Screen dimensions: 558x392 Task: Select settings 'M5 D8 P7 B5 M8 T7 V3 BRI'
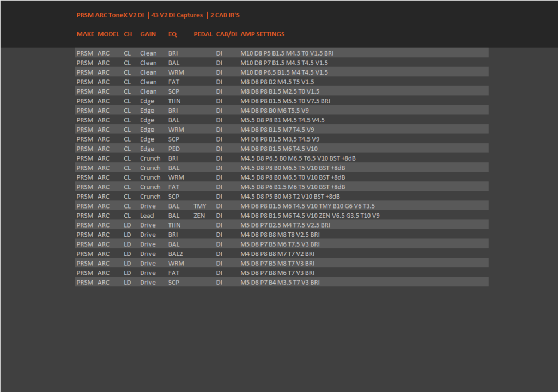tap(277, 264)
